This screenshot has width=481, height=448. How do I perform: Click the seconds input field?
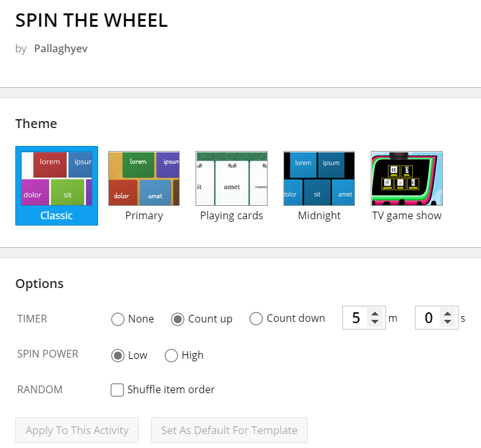point(429,317)
